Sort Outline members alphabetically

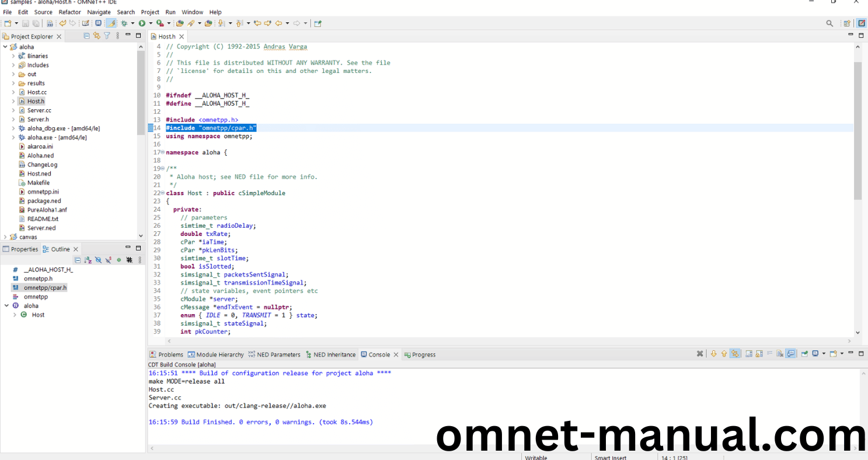click(x=88, y=260)
